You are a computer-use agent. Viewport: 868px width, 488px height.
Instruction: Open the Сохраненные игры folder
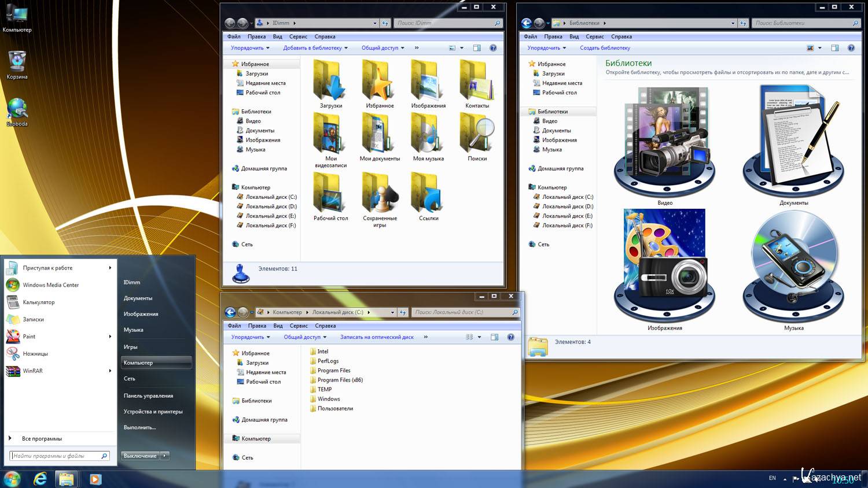click(380, 194)
